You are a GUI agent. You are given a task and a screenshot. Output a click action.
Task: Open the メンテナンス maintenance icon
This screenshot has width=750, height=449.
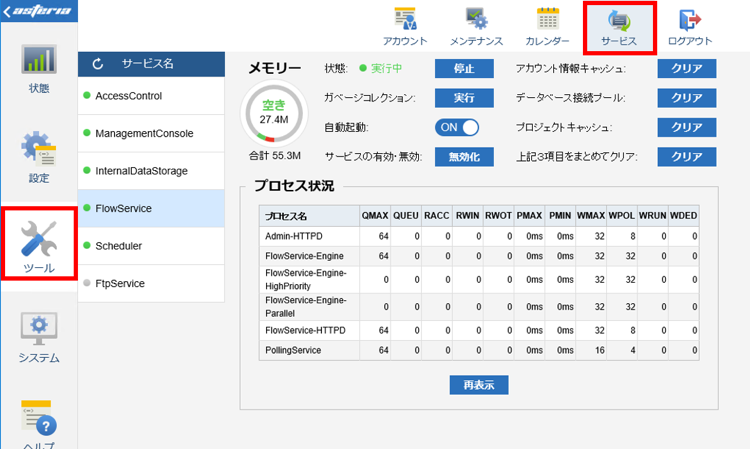(x=476, y=26)
